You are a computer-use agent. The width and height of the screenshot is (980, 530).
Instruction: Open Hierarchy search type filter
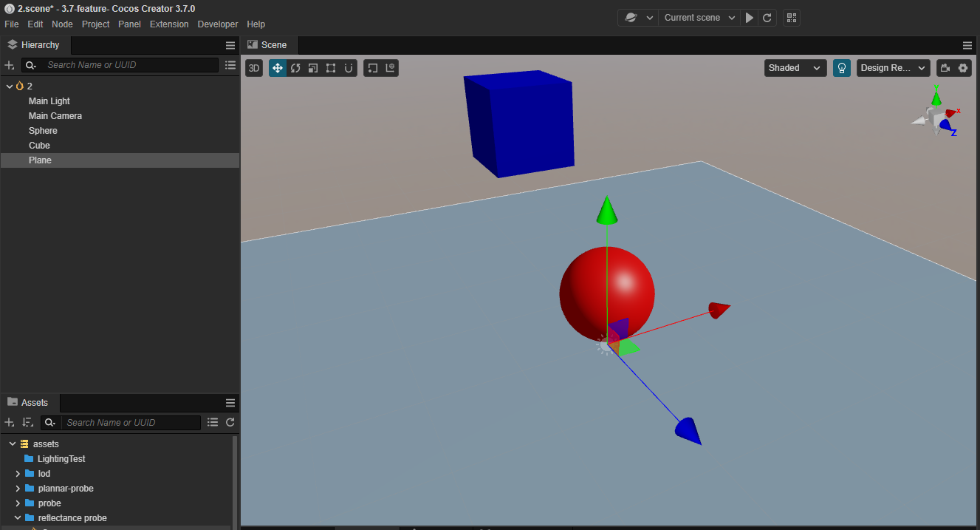(30, 65)
